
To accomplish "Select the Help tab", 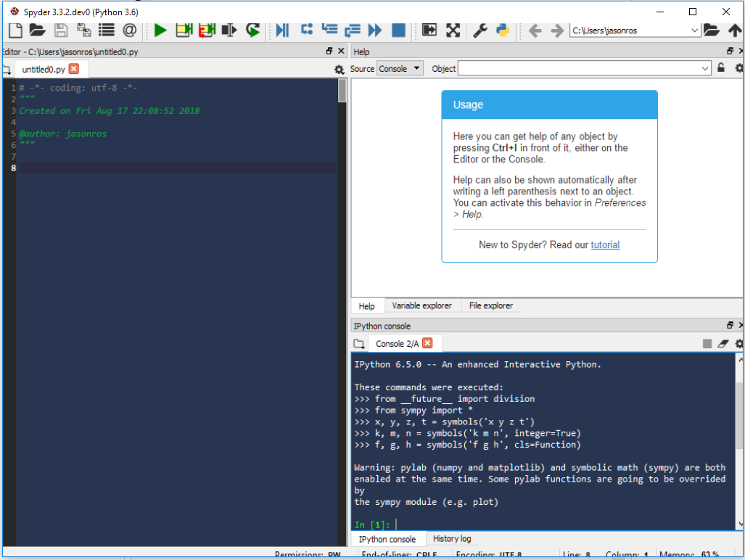I will tap(366, 306).
